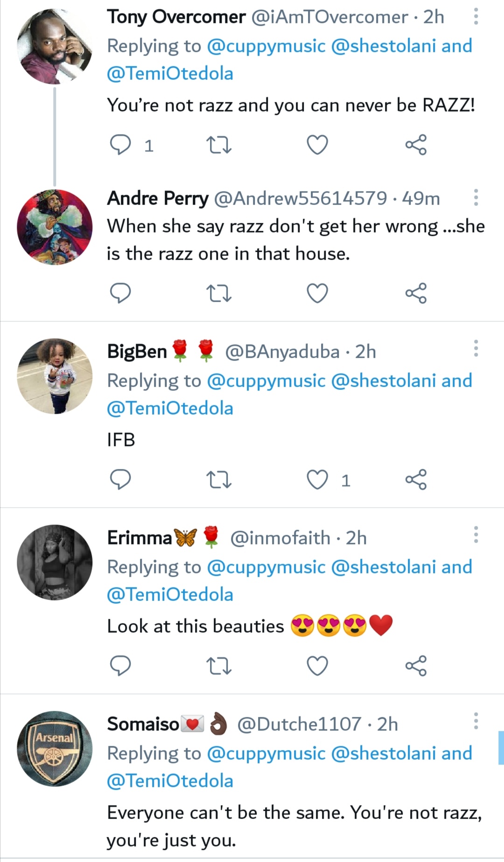The width and height of the screenshot is (504, 862).
Task: Like Andre Perry's razz tweet
Action: click(x=317, y=293)
